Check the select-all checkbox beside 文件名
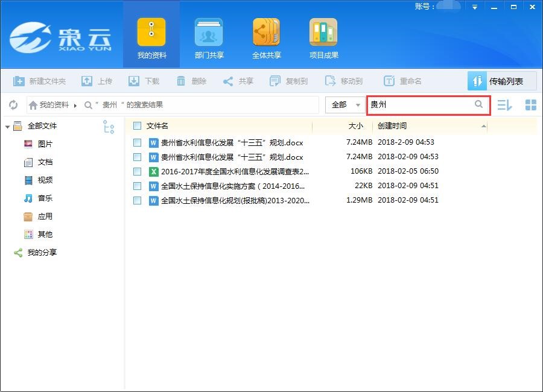543x392 pixels. (x=137, y=126)
